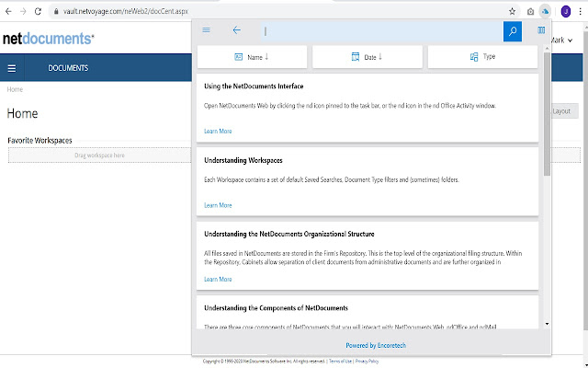Click the help panel search field

pos(382,31)
